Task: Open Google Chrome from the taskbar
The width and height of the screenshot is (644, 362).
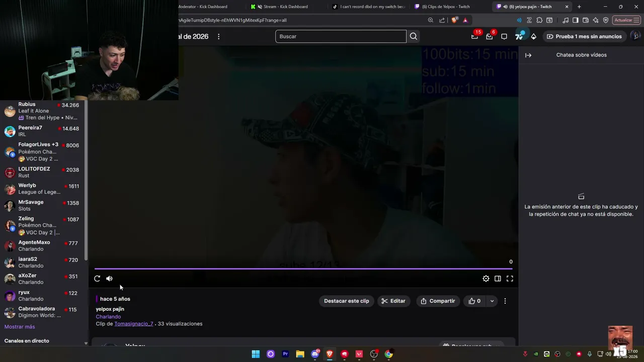Action: (x=388, y=354)
